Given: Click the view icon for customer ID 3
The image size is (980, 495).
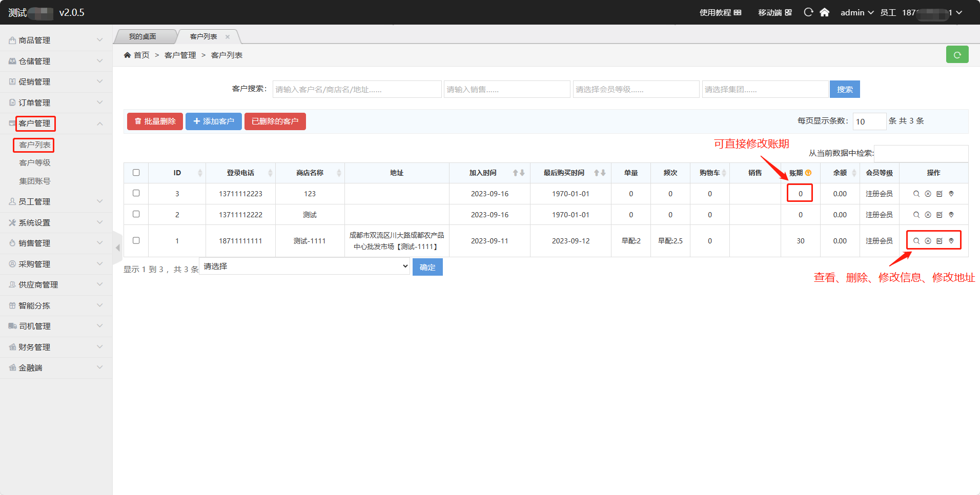Looking at the screenshot, I should click(916, 194).
